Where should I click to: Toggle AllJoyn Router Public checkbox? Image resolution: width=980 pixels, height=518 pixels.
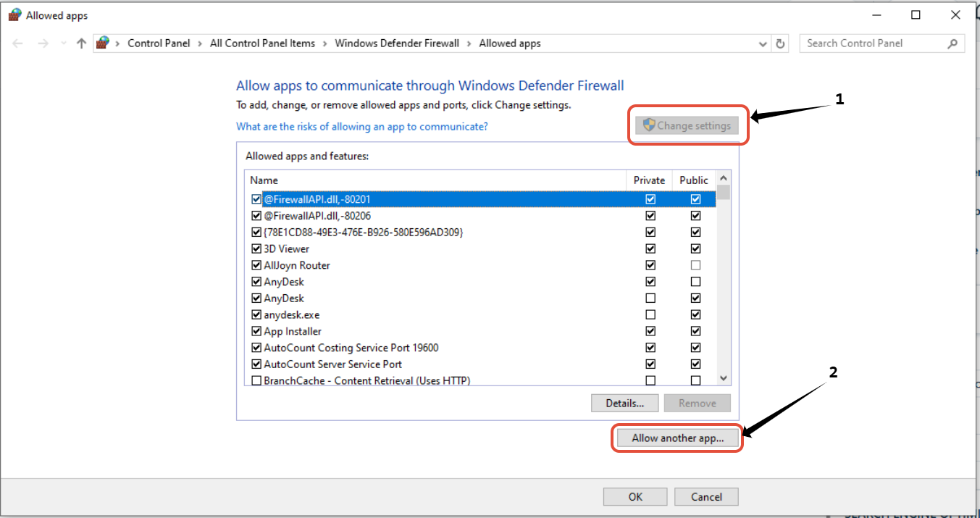[695, 265]
